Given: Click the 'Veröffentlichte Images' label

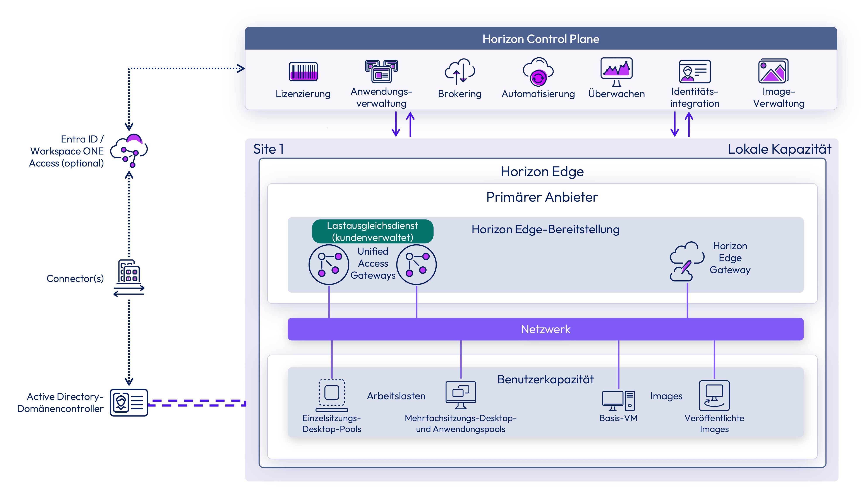Looking at the screenshot, I should click(714, 424).
